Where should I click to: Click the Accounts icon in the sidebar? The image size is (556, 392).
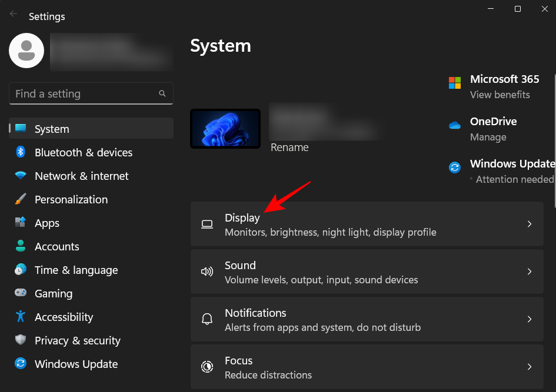[20, 246]
